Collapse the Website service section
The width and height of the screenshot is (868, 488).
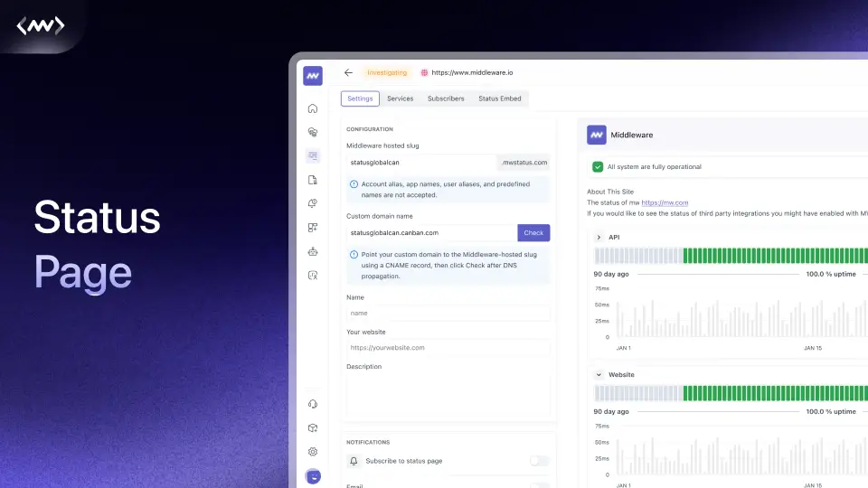click(599, 374)
